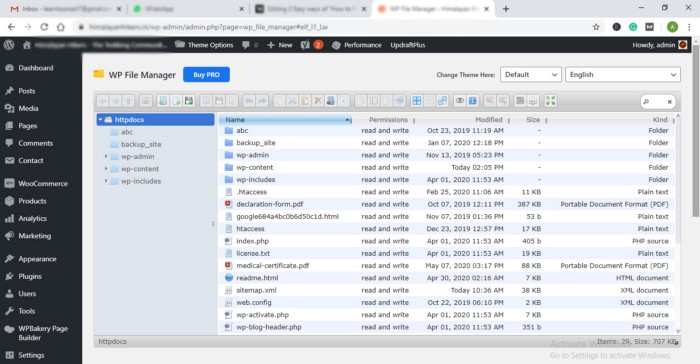
Task: Open the WordPress logo menu
Action: click(9, 45)
